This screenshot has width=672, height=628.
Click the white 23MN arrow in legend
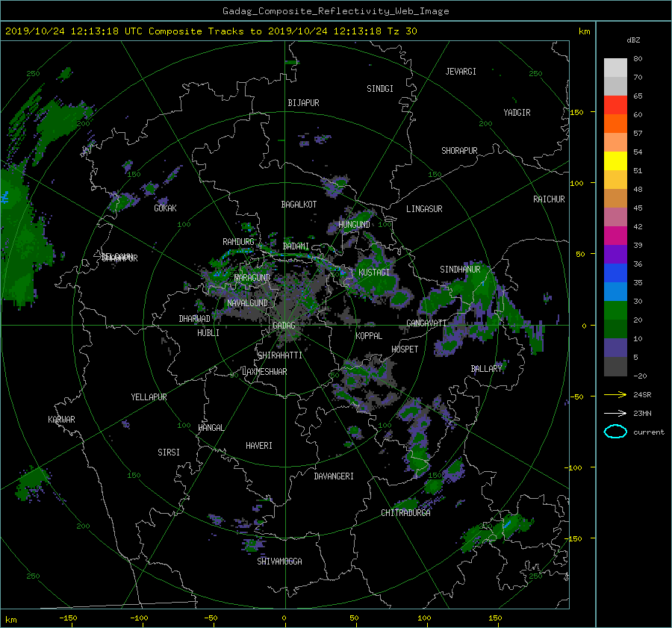[615, 413]
